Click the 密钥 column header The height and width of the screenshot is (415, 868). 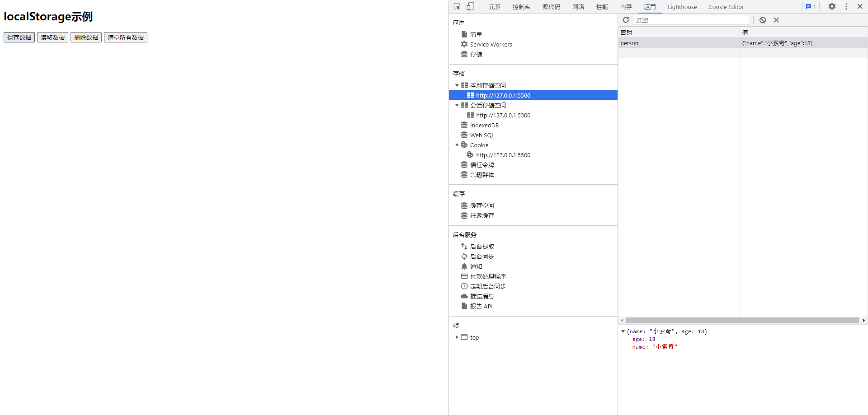679,33
